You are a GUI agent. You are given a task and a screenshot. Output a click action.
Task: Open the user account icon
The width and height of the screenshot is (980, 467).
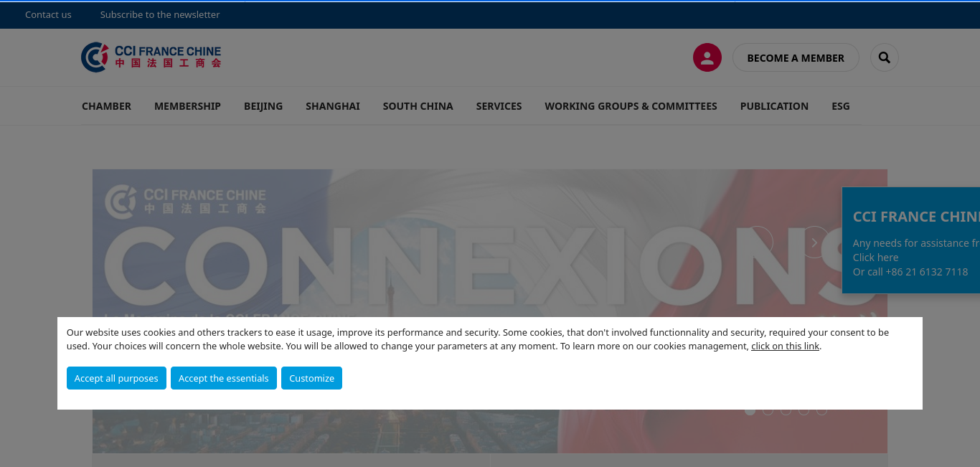tap(707, 57)
